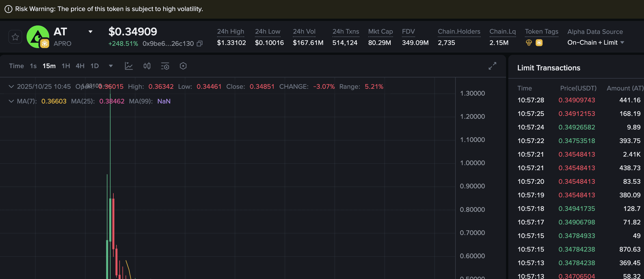The height and width of the screenshot is (279, 644).
Task: Click the 24h Low label
Action: tap(268, 32)
